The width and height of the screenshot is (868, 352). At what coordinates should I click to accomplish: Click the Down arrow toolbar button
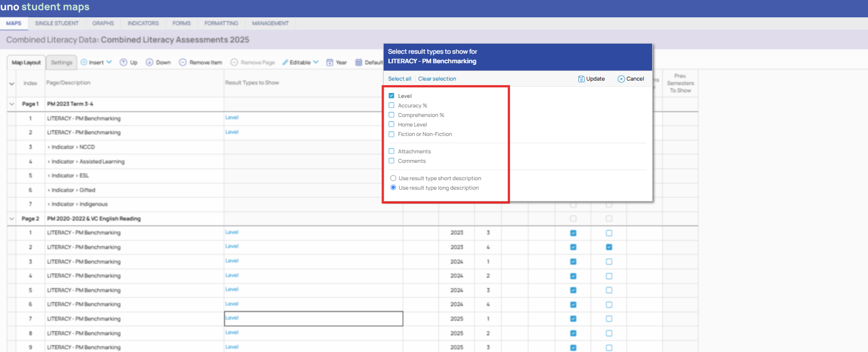click(x=158, y=63)
